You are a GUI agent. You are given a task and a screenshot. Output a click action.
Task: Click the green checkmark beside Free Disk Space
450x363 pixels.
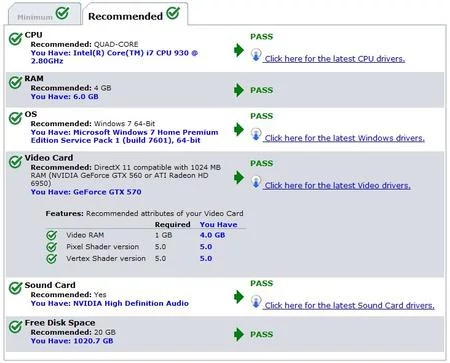[x=15, y=327]
